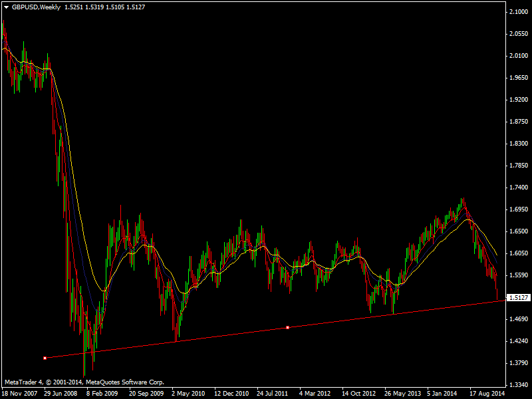Click the 4 Mar 2012 date label

pos(315,394)
